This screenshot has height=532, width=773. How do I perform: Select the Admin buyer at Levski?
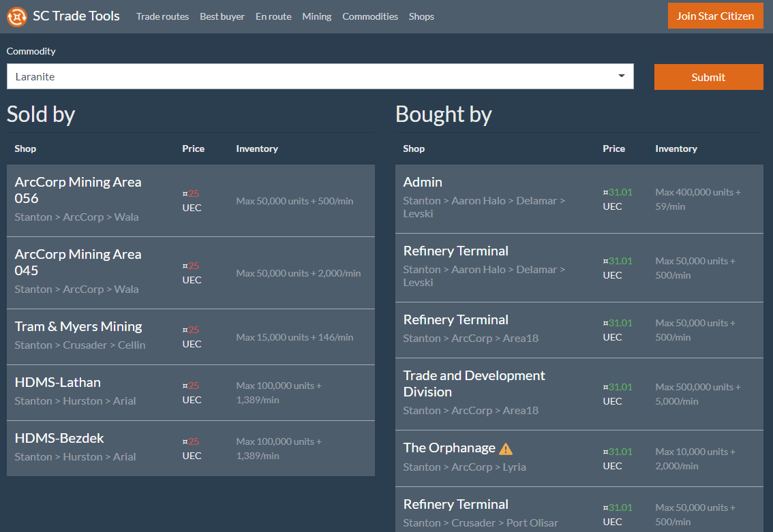pyautogui.click(x=579, y=199)
